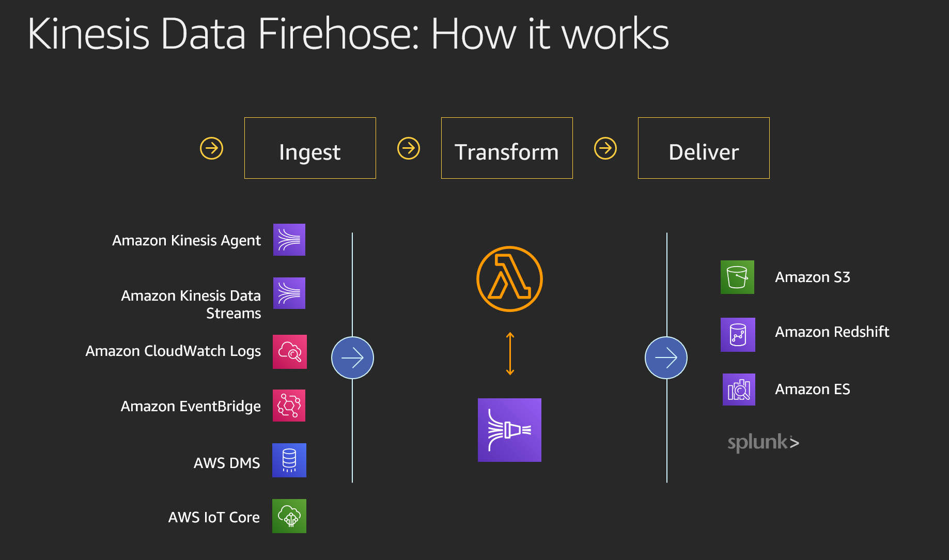Select the Amazon CloudWatch Logs icon

point(290,352)
